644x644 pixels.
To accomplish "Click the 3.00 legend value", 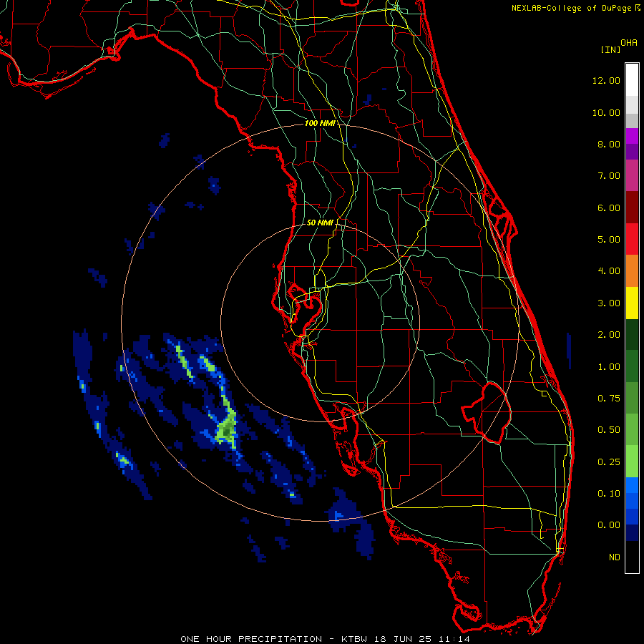I will tap(609, 303).
